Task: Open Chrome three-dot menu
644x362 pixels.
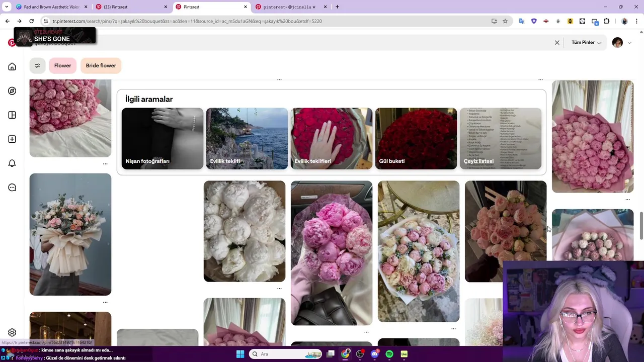Action: point(636,21)
